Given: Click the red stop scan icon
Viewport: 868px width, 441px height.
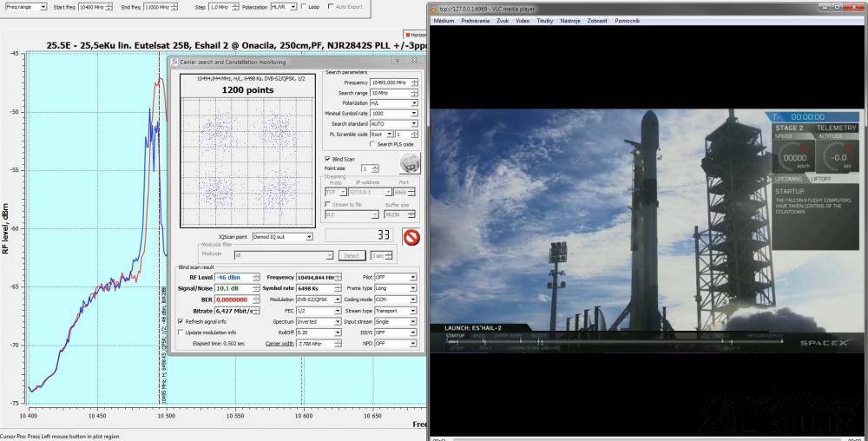Looking at the screenshot, I should (411, 237).
